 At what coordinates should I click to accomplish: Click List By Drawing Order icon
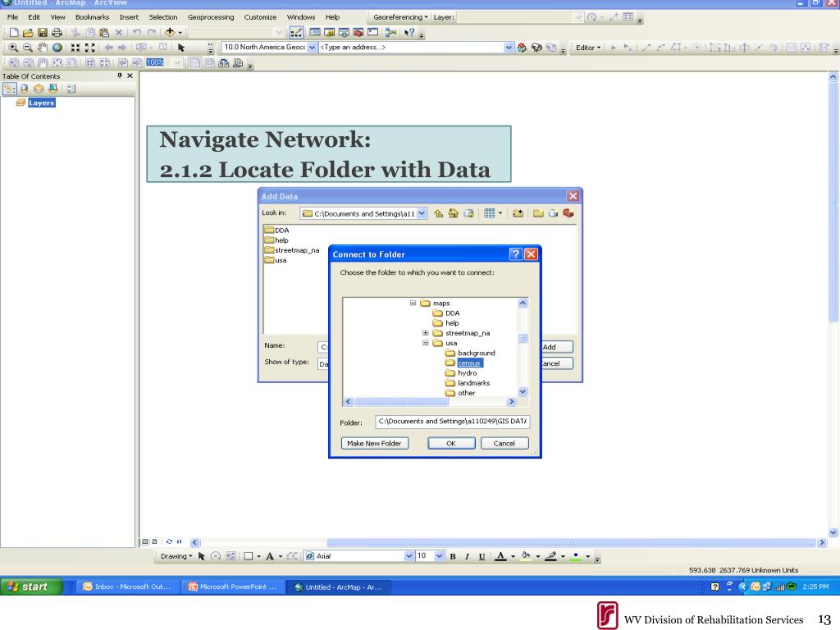10,89
